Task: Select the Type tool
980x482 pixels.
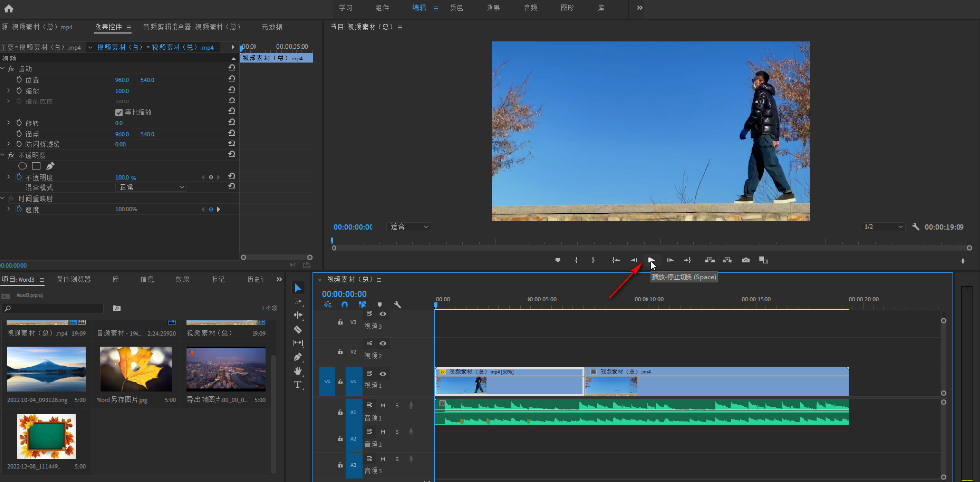Action: [298, 384]
